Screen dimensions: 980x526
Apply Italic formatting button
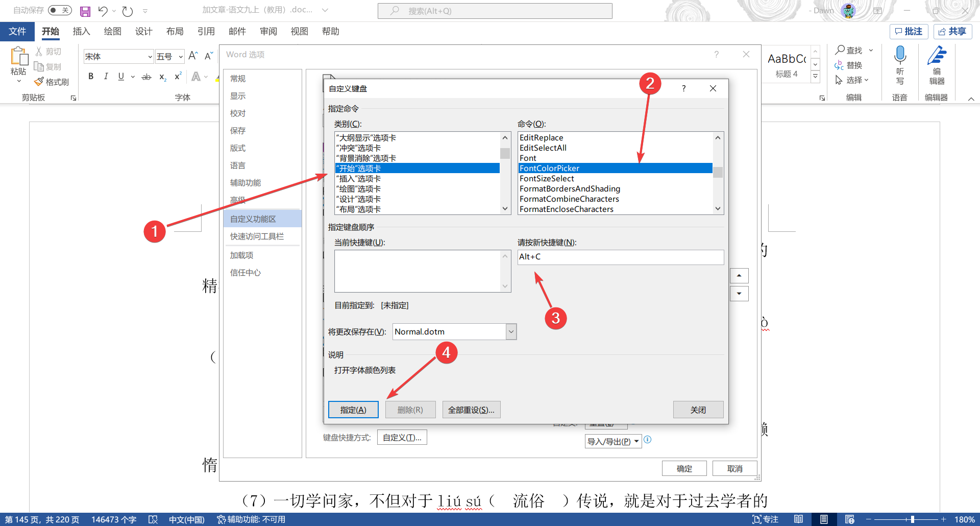click(106, 77)
